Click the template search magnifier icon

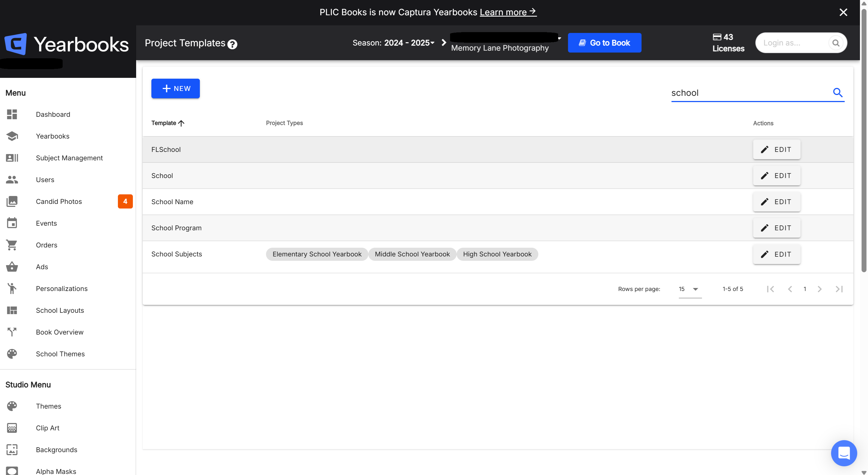click(838, 92)
